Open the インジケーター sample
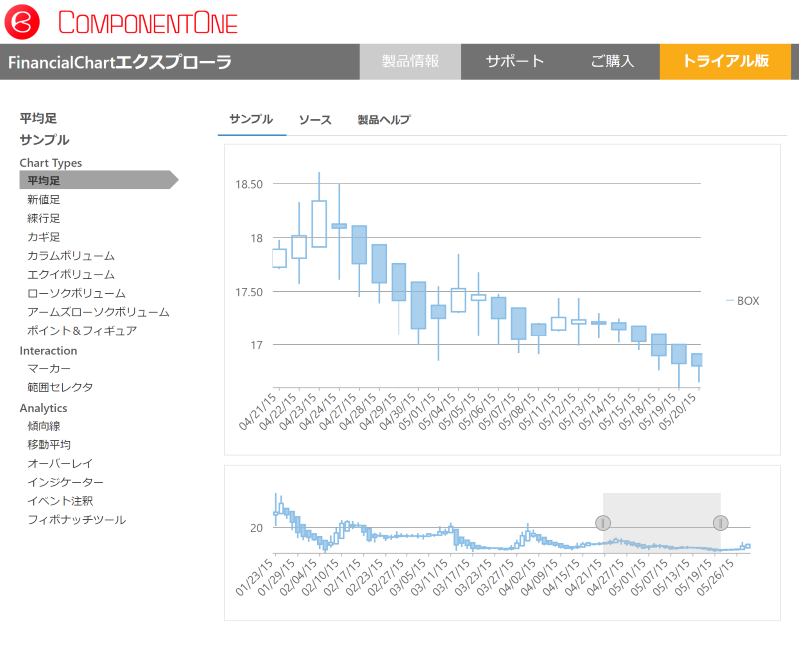Viewport: 799px width, 672px height. coord(65,482)
